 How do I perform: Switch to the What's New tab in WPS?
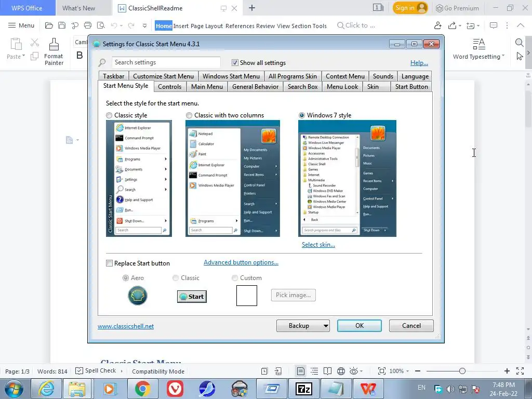point(79,8)
